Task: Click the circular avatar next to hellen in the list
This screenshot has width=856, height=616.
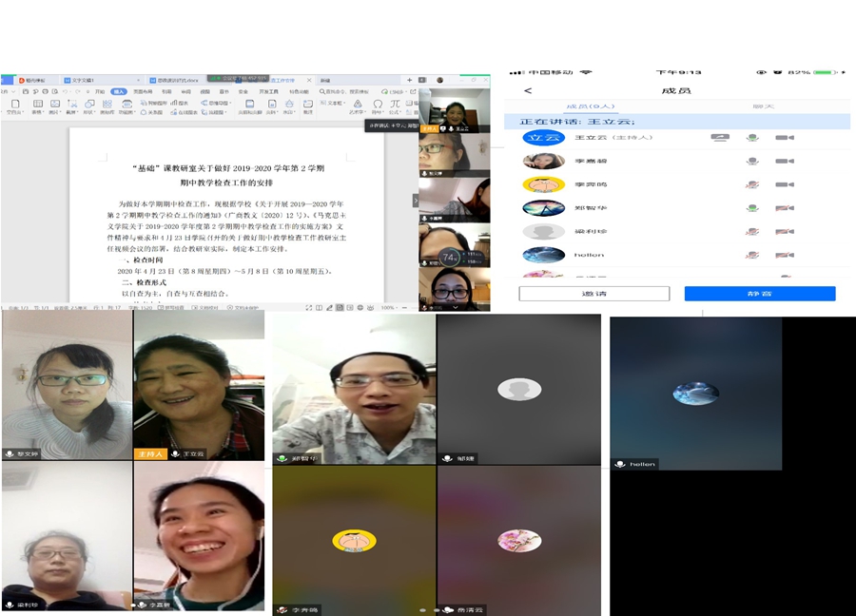Action: point(543,254)
